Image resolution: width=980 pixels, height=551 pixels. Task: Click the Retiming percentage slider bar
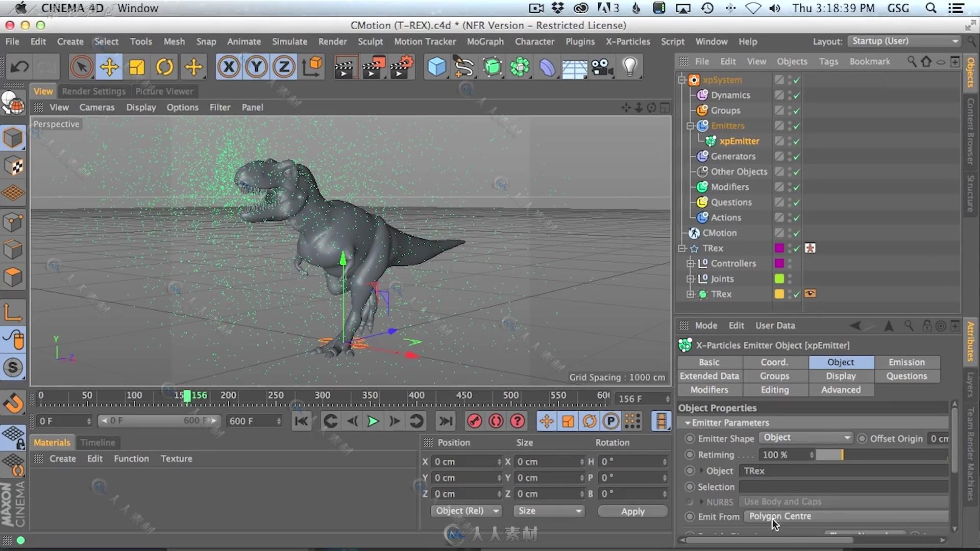pos(882,455)
